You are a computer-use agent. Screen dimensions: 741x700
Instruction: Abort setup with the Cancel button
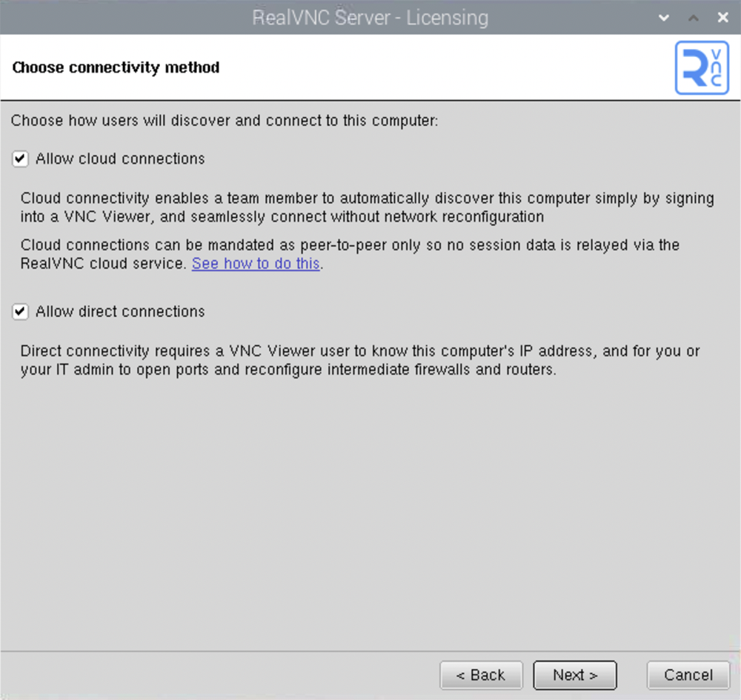(x=688, y=675)
